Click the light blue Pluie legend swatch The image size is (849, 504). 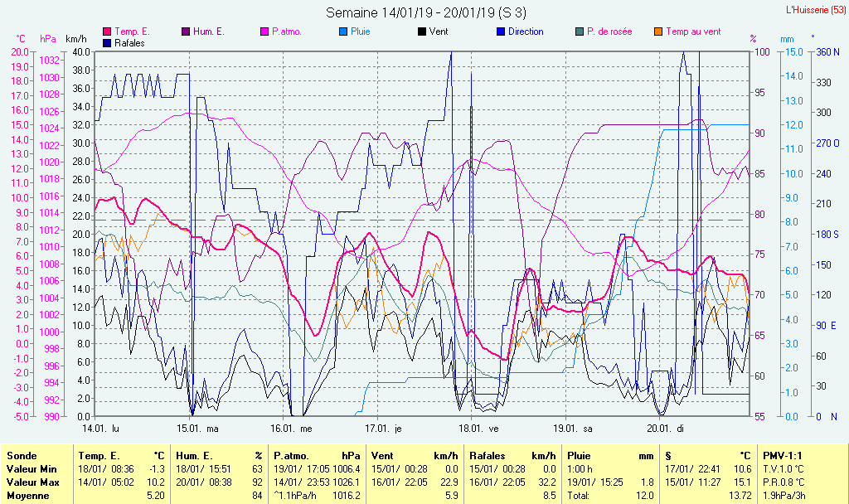pos(343,32)
